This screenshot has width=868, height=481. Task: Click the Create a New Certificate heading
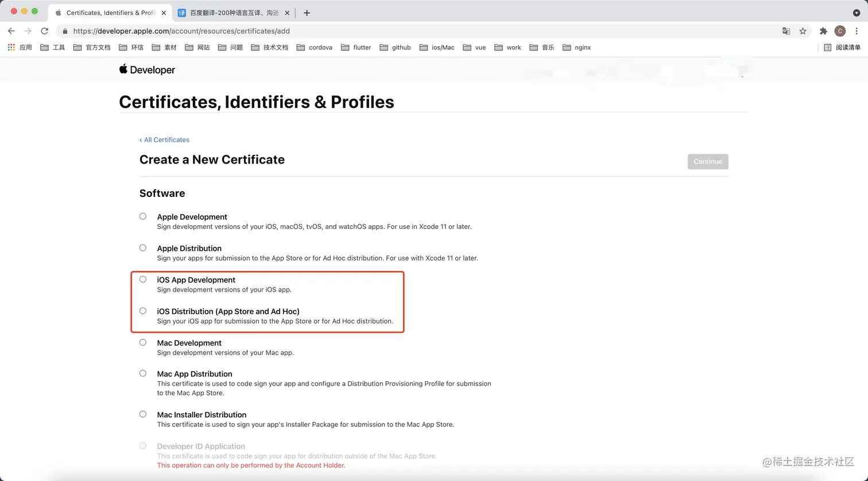click(x=212, y=160)
